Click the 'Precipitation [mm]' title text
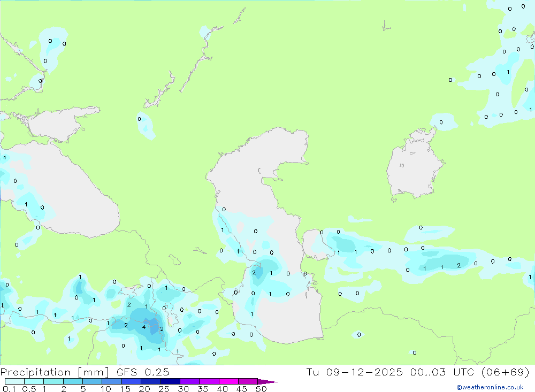535x392 pixels. coord(55,372)
